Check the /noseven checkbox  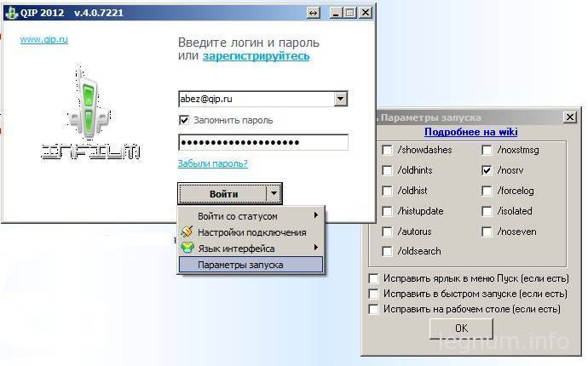[487, 232]
